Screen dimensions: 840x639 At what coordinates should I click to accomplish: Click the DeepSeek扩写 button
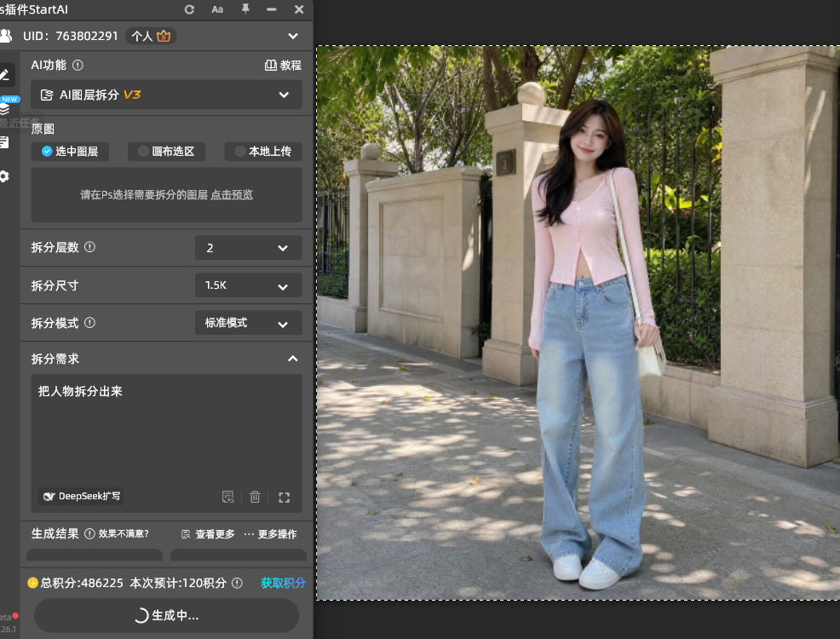click(82, 496)
